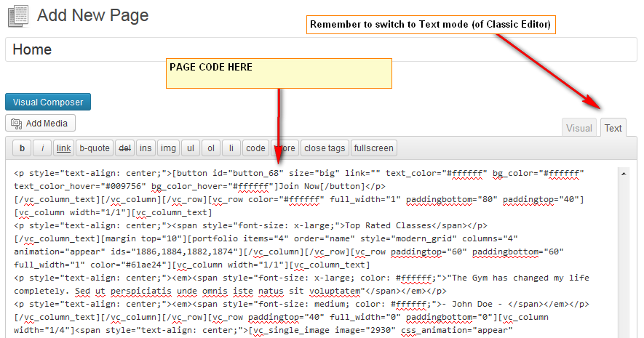Click the editor scrollbar up arrow
The height and width of the screenshot is (338, 644).
(x=622, y=174)
